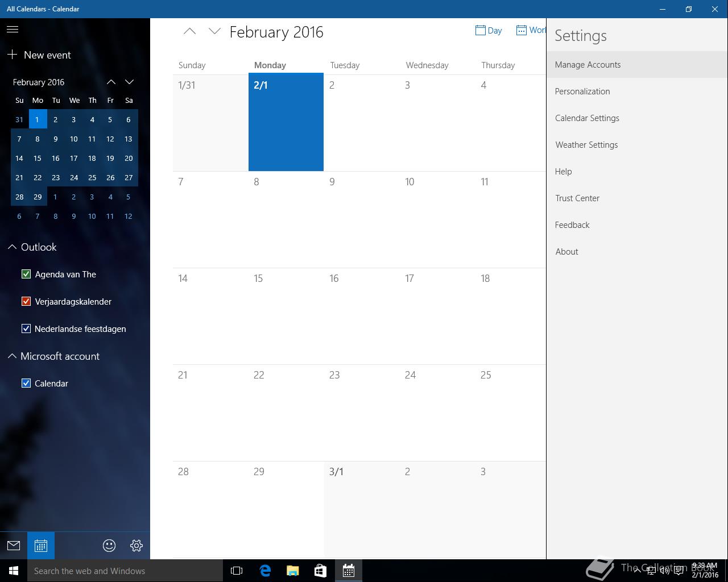
Task: Uncheck Verjaardagskalender calendar
Action: [26, 301]
